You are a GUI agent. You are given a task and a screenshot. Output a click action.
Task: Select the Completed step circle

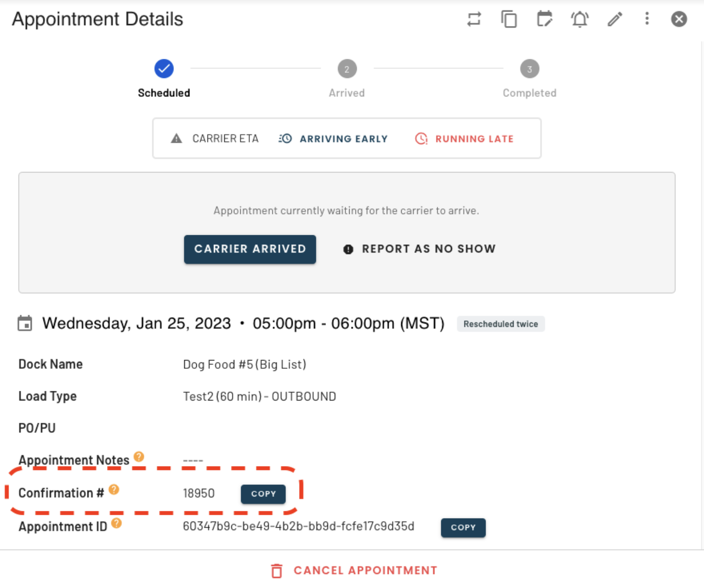click(x=529, y=69)
